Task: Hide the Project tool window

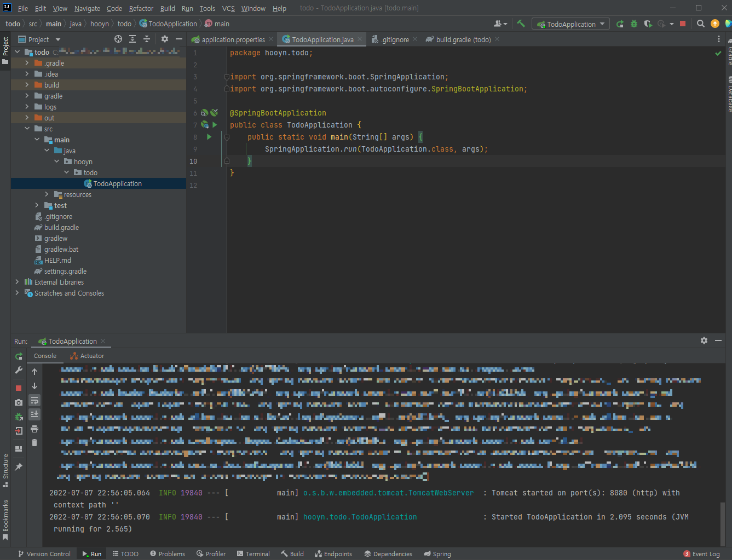Action: tap(178, 39)
